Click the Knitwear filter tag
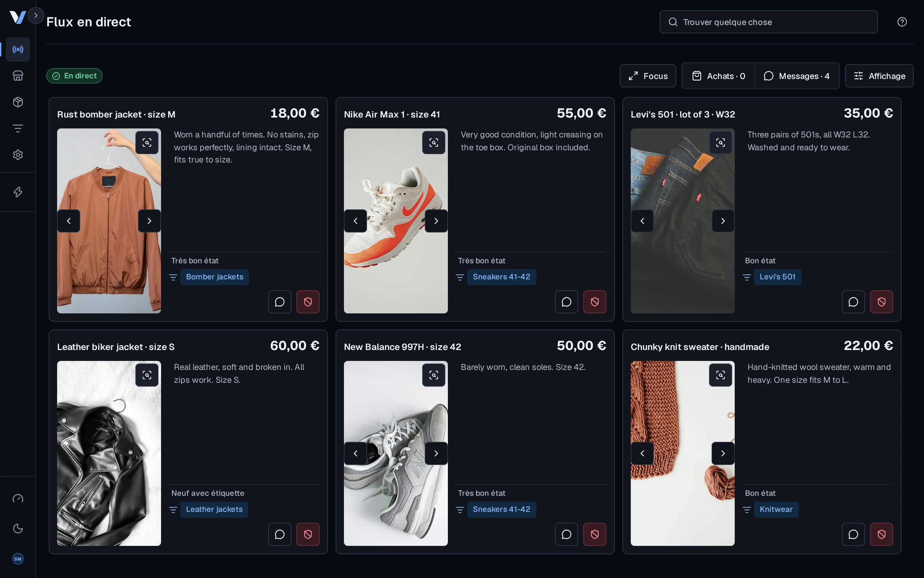The image size is (924, 578). pos(776,509)
